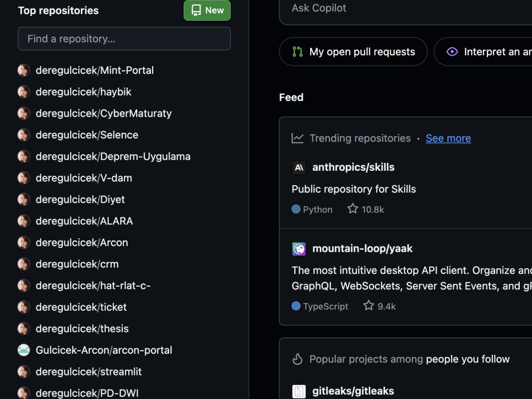Open deregulcicek/Mint-Portal repository
Screen dimensions: 532x399
tap(95, 70)
